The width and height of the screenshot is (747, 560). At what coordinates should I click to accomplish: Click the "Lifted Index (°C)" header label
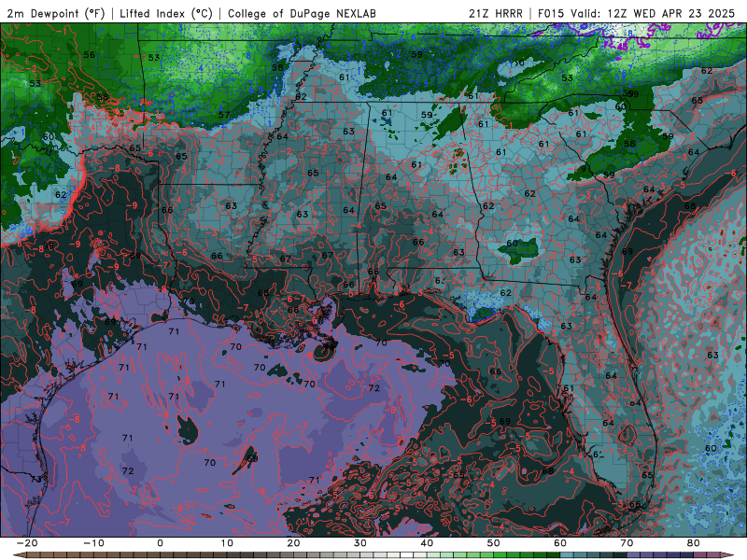[166, 13]
